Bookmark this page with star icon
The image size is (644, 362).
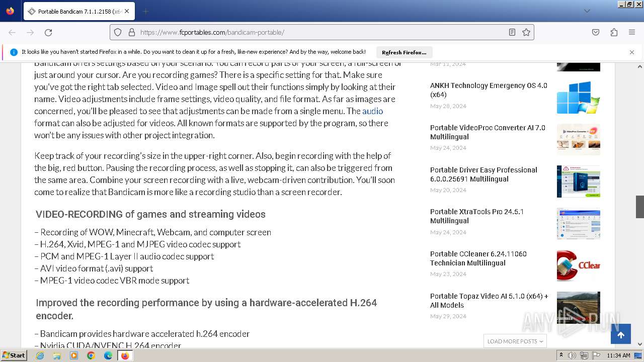click(526, 32)
